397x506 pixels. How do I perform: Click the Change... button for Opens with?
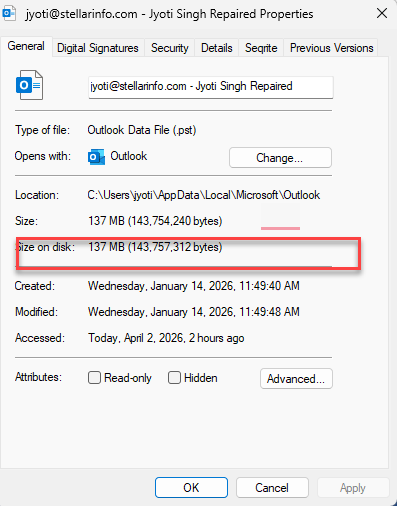tap(280, 158)
